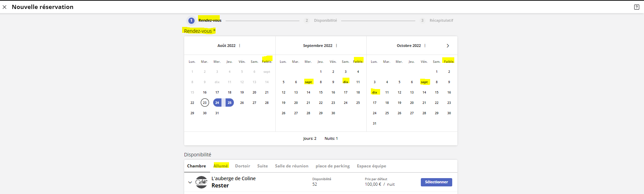The width and height of the screenshot is (644, 194).
Task: Click the L'auberge de Coline name
Action: [234, 178]
